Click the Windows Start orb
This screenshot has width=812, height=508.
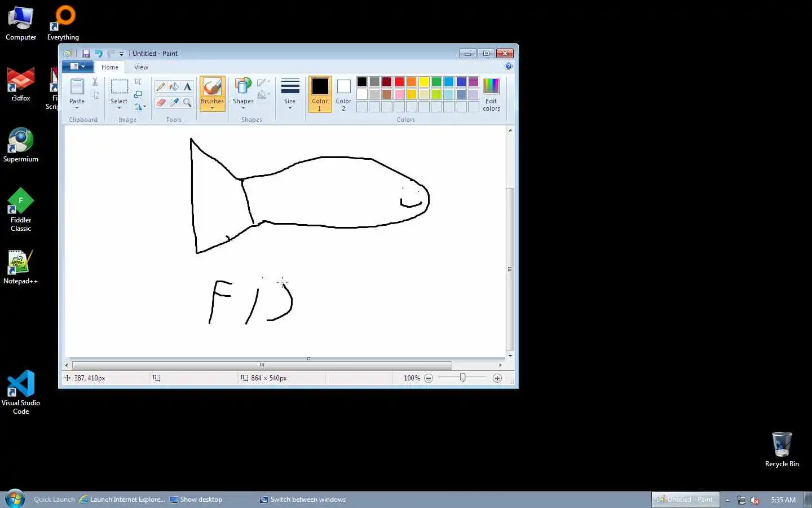coord(15,499)
